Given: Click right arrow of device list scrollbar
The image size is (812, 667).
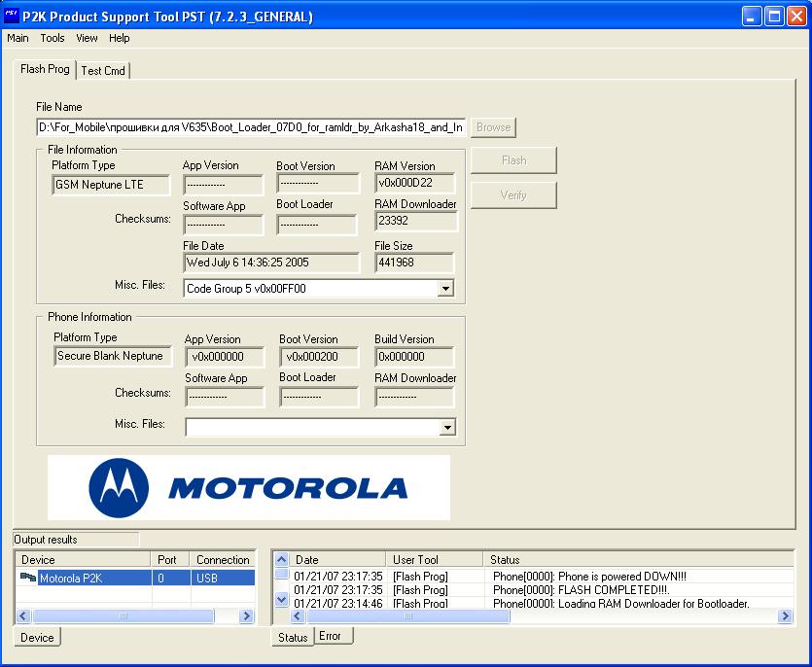Looking at the screenshot, I should 246,615.
